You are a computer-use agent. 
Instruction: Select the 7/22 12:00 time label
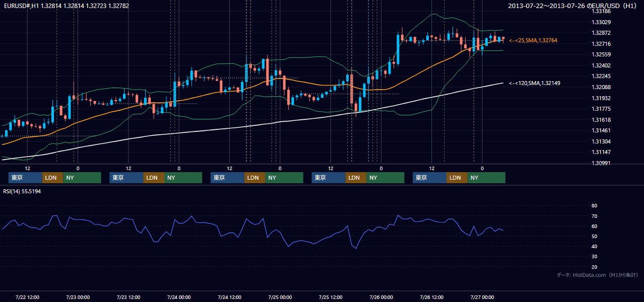(27, 297)
